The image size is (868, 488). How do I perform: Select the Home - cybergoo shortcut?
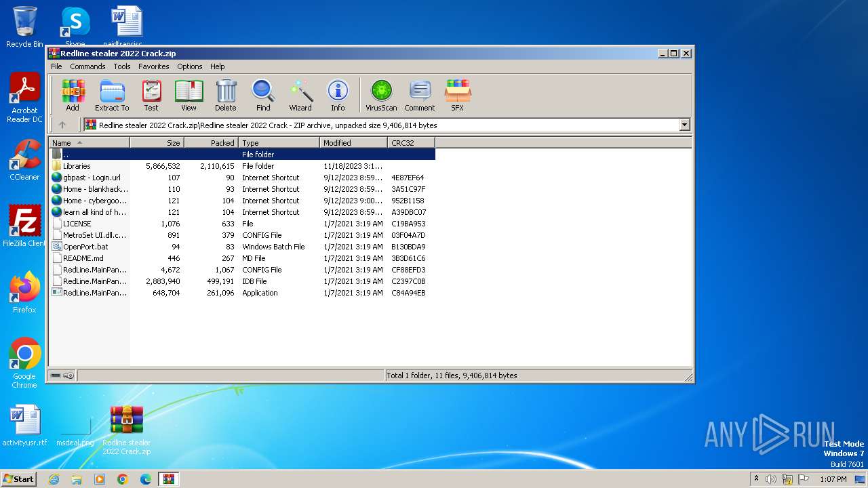242,201
